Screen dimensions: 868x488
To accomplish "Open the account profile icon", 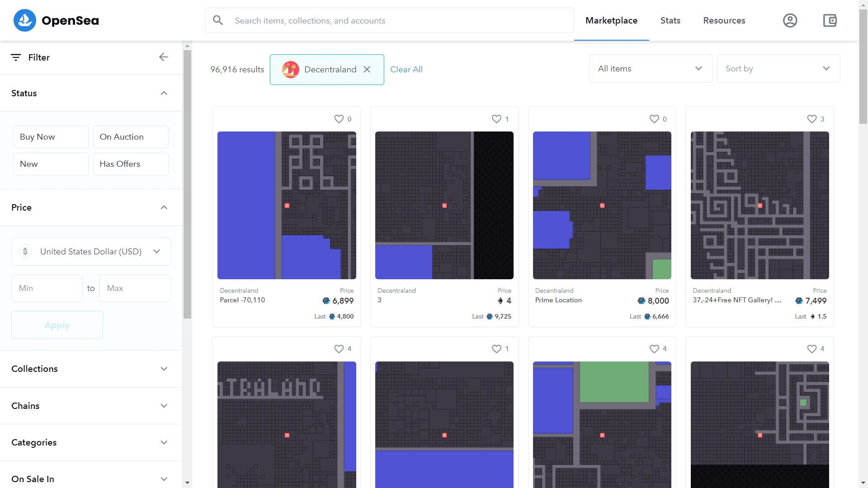I will point(790,20).
